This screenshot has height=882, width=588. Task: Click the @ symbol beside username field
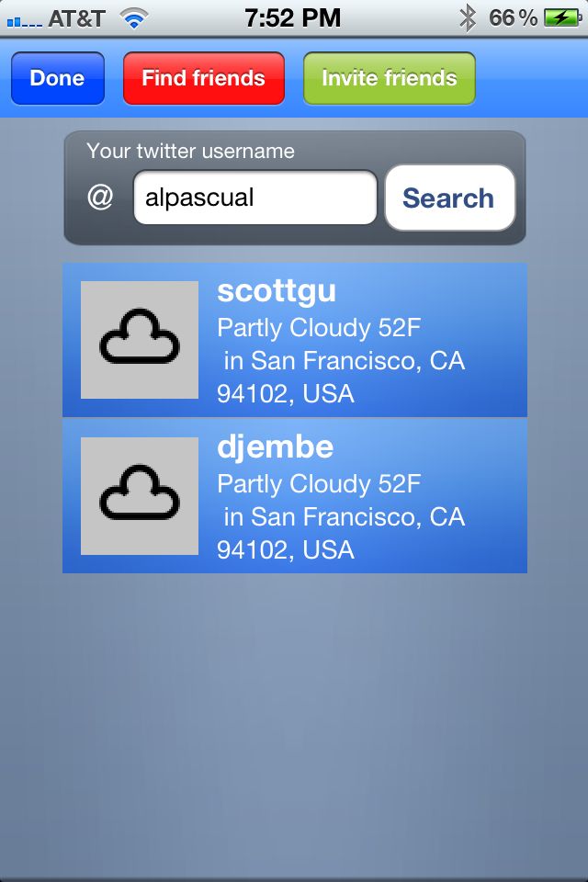[x=100, y=198]
